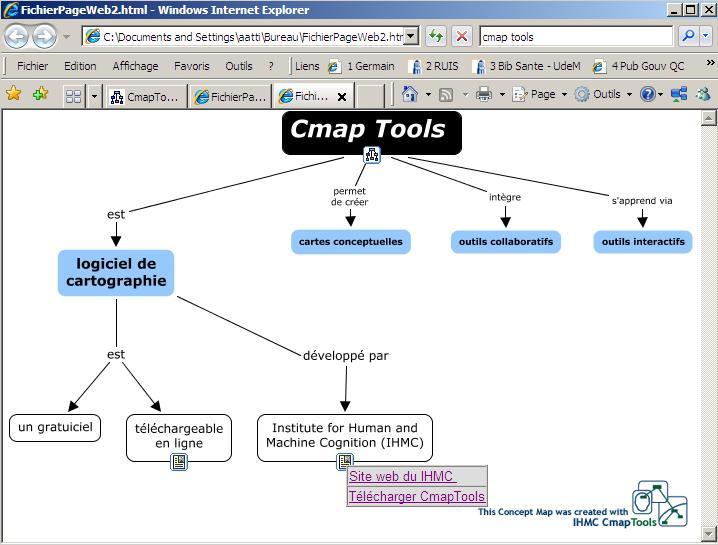Open the Affichage menu
The image size is (718, 545).
pyautogui.click(x=135, y=66)
